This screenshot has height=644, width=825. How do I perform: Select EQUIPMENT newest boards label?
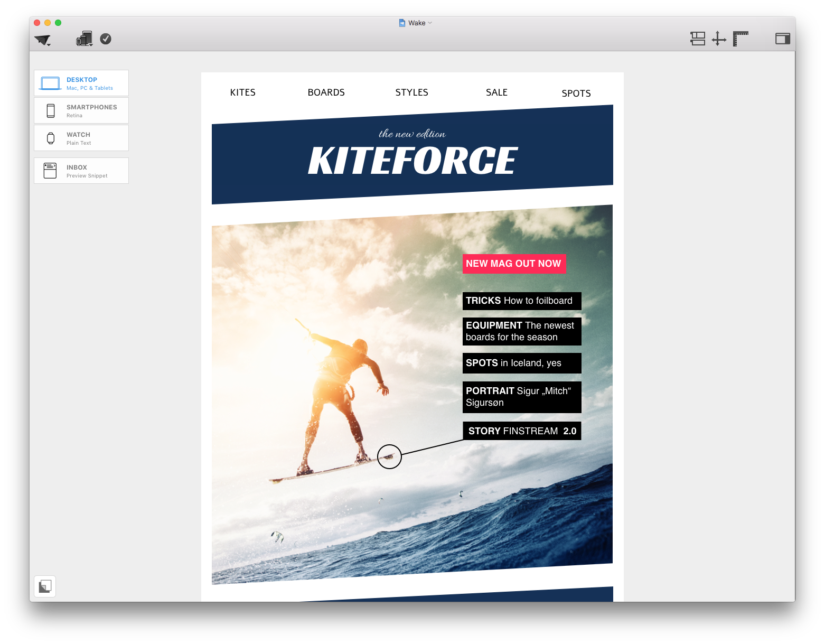tap(522, 331)
